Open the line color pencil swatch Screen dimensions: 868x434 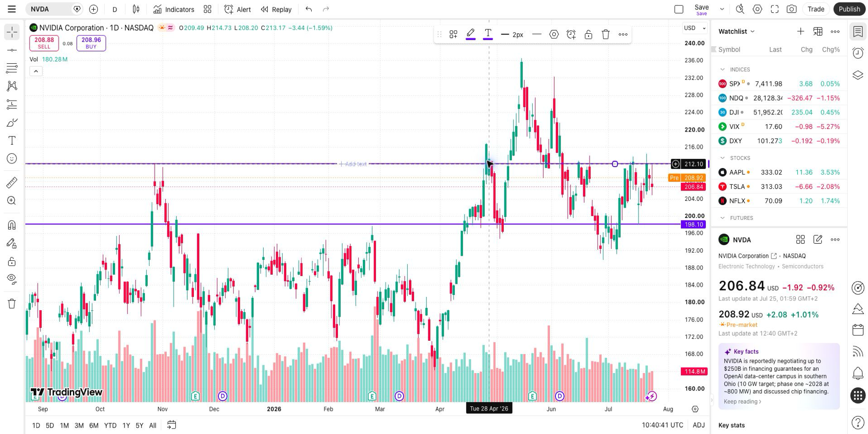(x=470, y=34)
